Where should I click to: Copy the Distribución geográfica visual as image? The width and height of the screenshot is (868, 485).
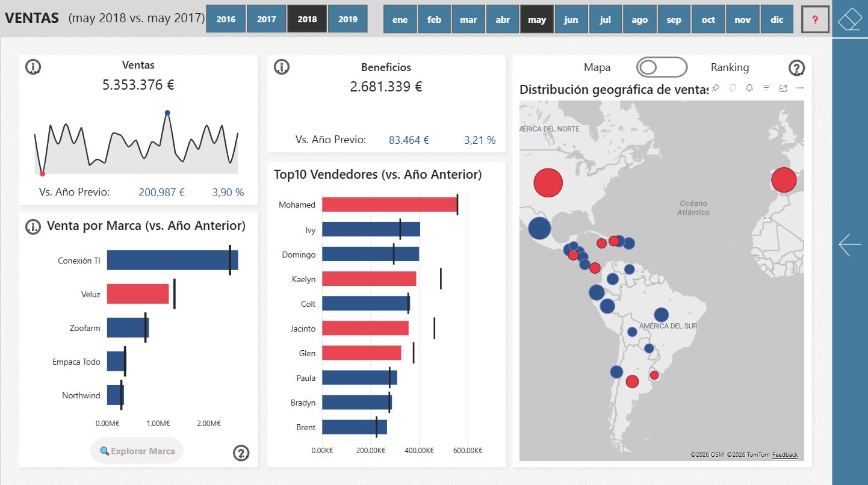[732, 88]
